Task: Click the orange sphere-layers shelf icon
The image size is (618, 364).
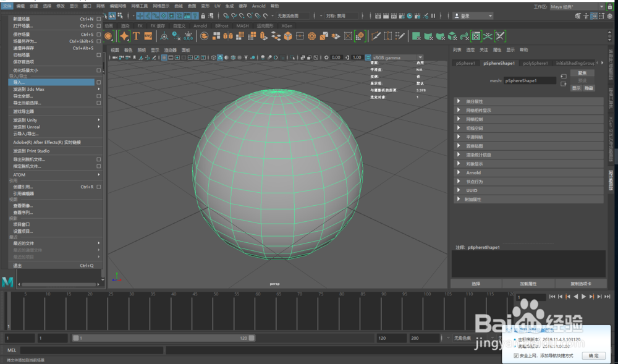Action: 204,36
